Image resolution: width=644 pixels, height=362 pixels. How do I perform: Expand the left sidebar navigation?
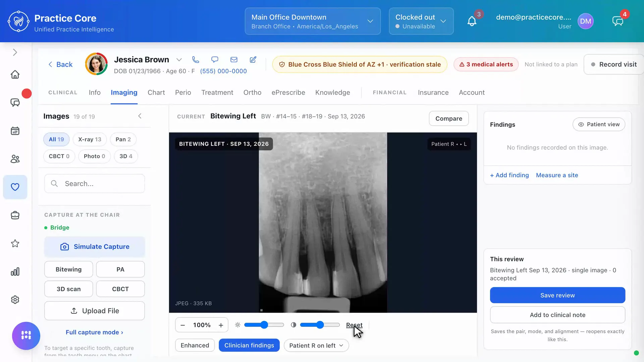pos(15,52)
